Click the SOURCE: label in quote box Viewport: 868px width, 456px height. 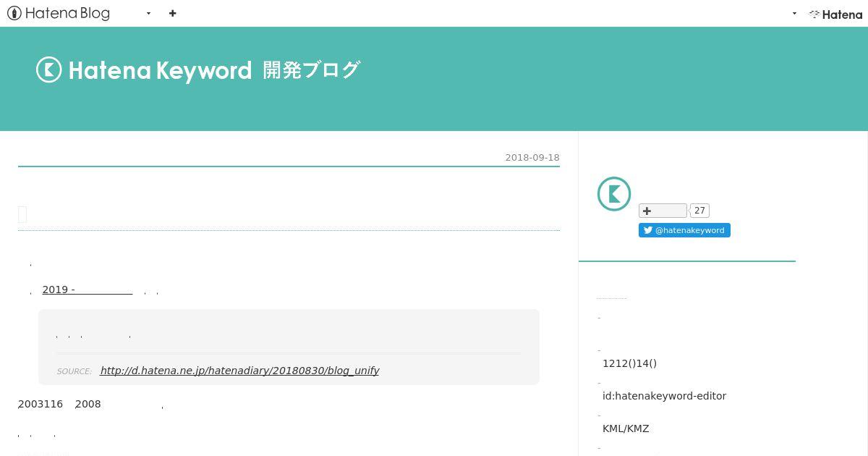click(75, 371)
